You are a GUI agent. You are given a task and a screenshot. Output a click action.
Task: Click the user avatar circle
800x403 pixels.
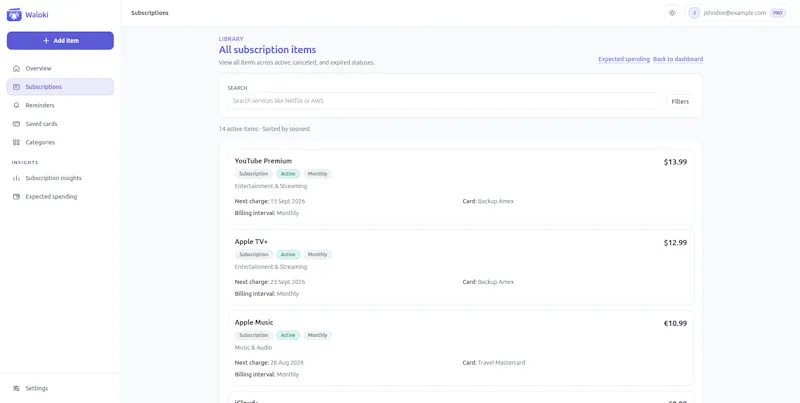pos(694,13)
